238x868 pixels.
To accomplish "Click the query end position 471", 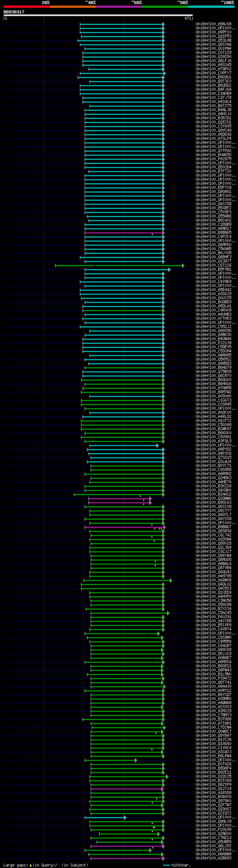I will coord(188,18).
